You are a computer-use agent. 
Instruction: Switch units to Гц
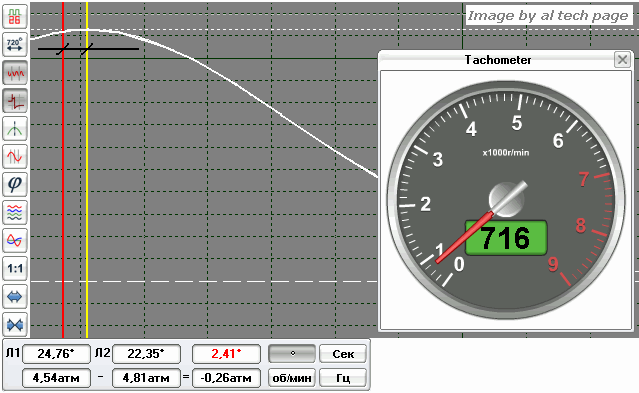point(343,378)
